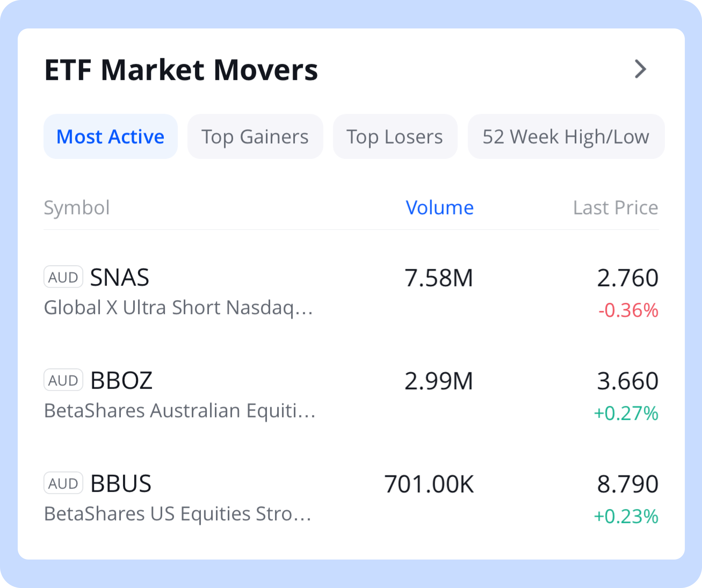The width and height of the screenshot is (702, 588).
Task: Switch to Top Losers tab
Action: (395, 136)
